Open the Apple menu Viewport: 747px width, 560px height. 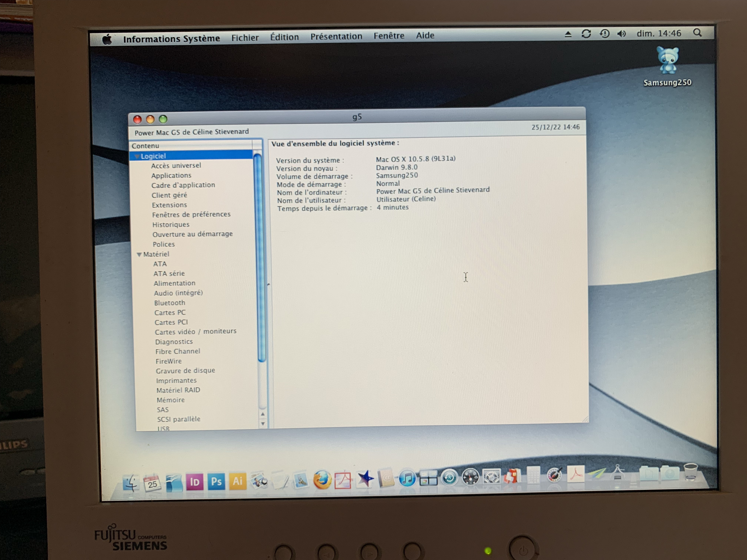[x=107, y=39]
